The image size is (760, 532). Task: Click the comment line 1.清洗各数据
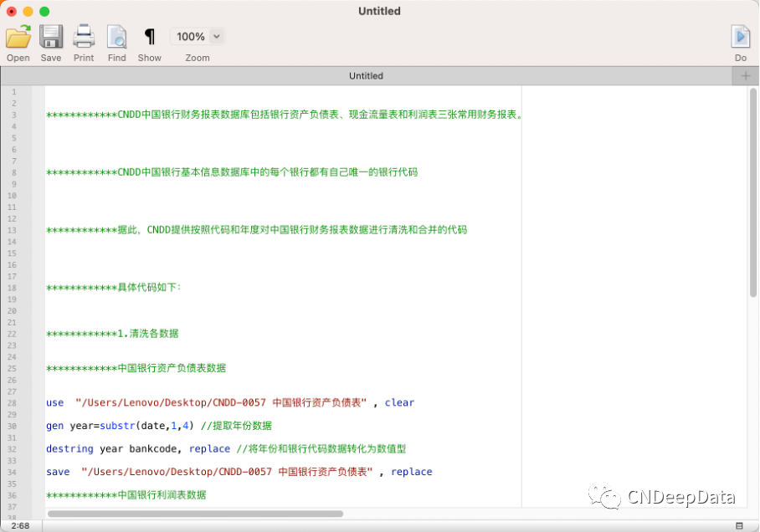click(x=112, y=334)
